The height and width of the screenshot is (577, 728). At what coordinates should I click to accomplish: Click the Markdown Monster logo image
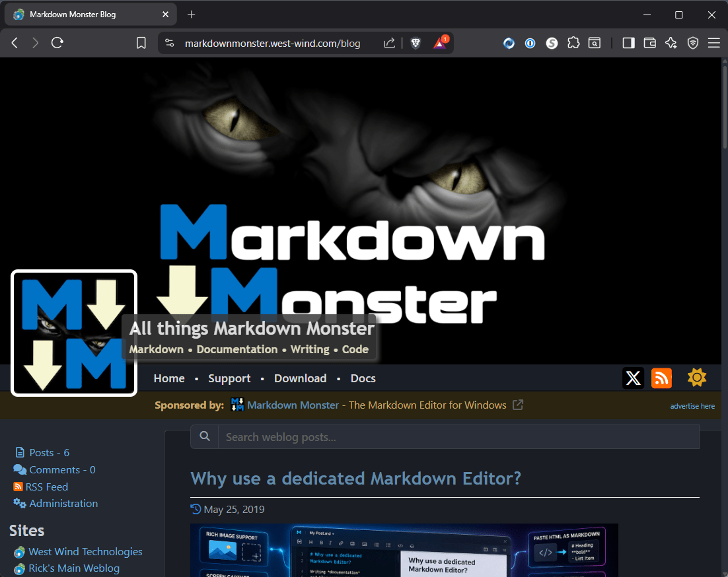coord(74,333)
